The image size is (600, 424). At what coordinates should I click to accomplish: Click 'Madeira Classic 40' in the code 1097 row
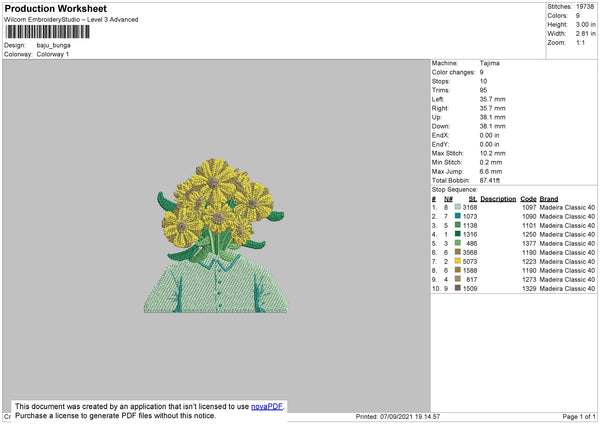(x=567, y=207)
